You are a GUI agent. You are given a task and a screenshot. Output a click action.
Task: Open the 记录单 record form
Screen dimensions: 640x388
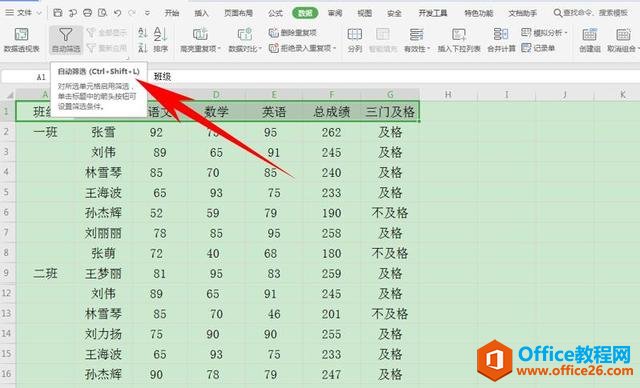(538, 48)
